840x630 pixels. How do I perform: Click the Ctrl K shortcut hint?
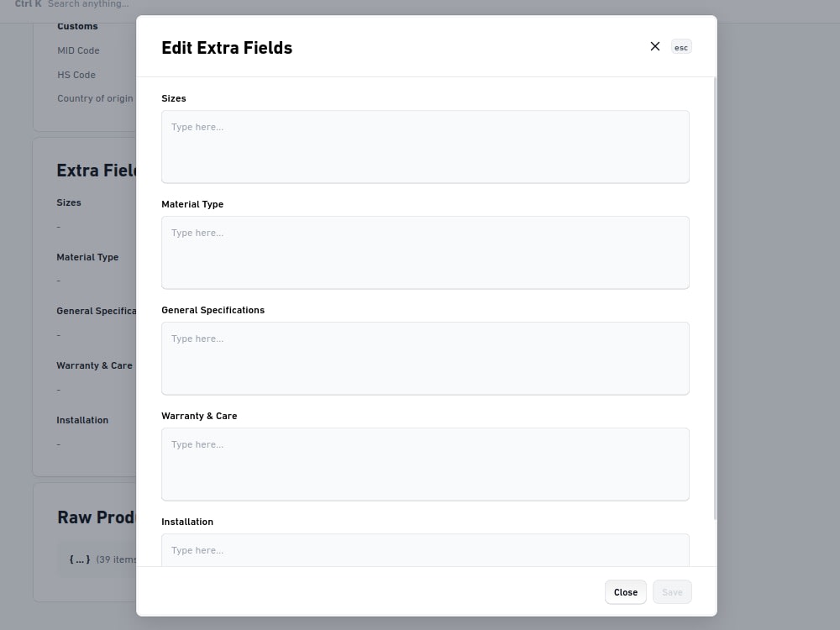point(29,4)
